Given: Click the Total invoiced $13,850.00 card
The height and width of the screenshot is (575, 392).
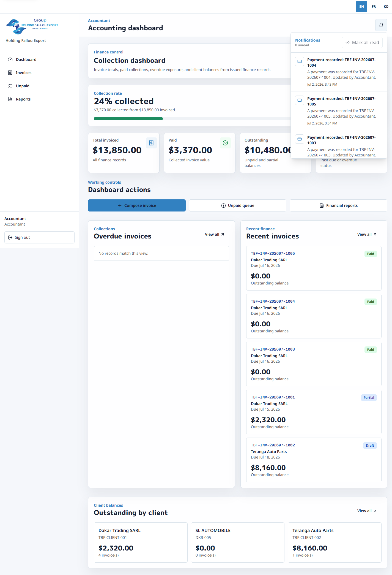Looking at the screenshot, I should (124, 153).
